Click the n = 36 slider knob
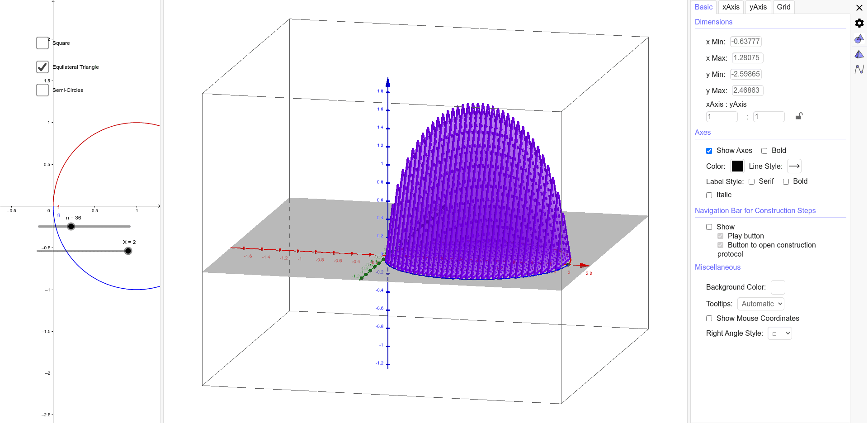Screen dimensions: 868x424 (71, 226)
